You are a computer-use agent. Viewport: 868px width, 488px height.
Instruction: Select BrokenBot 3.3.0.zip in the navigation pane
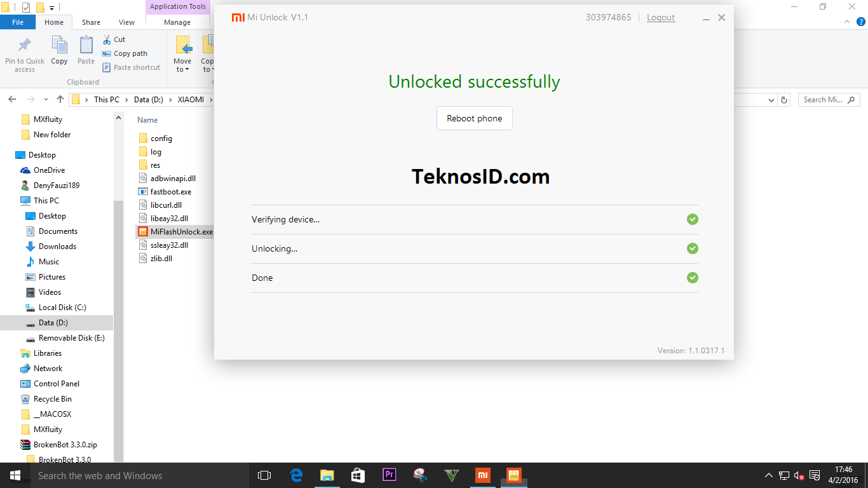point(58,445)
